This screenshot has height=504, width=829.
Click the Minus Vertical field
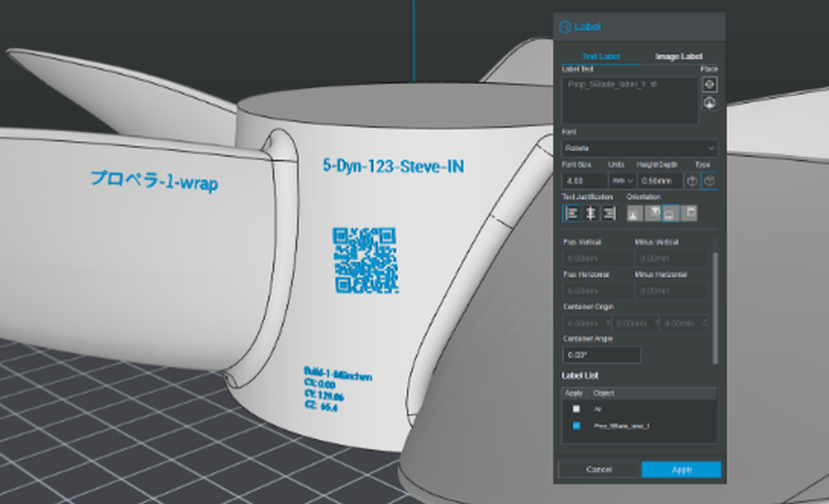point(671,259)
